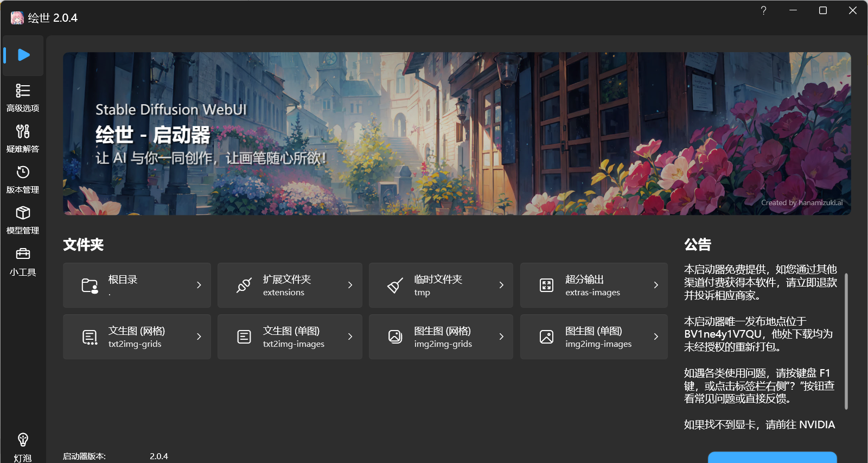This screenshot has height=463, width=868.
Task: Open 小工具 toolbox page
Action: (x=23, y=262)
